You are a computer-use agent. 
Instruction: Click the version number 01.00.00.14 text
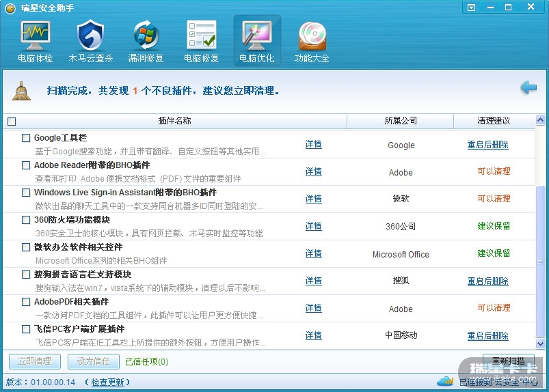[53, 382]
